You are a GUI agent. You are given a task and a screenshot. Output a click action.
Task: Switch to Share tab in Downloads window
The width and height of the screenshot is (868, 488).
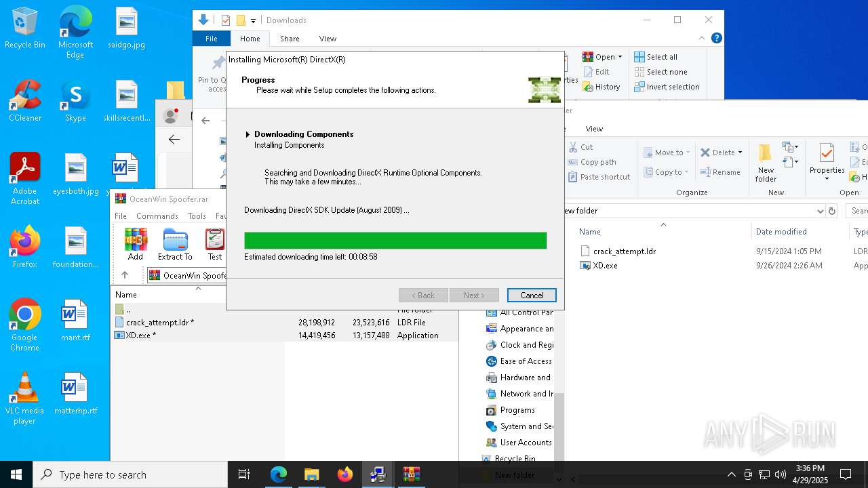click(290, 39)
